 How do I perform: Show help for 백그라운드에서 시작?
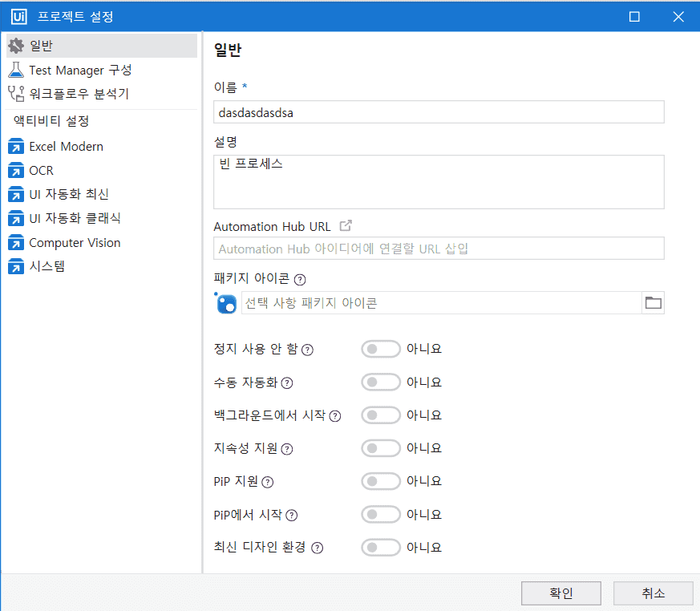point(335,416)
